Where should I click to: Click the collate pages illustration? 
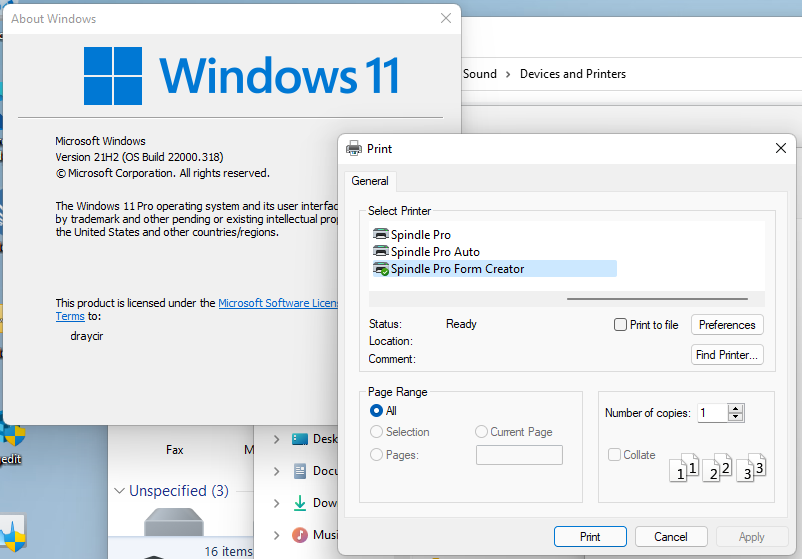717,467
